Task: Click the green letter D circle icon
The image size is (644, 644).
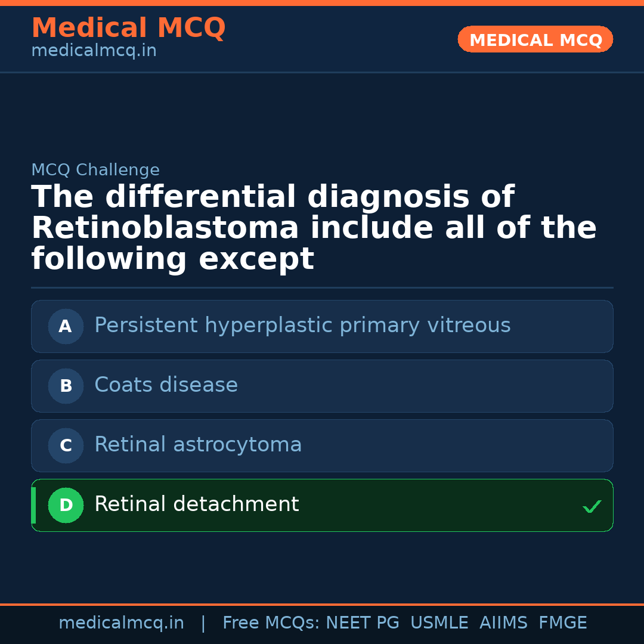Action: [66, 506]
